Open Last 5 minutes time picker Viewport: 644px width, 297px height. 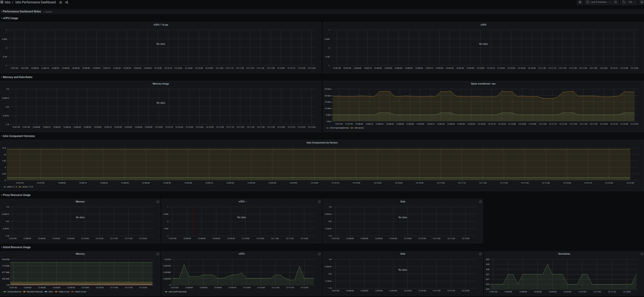598,2
